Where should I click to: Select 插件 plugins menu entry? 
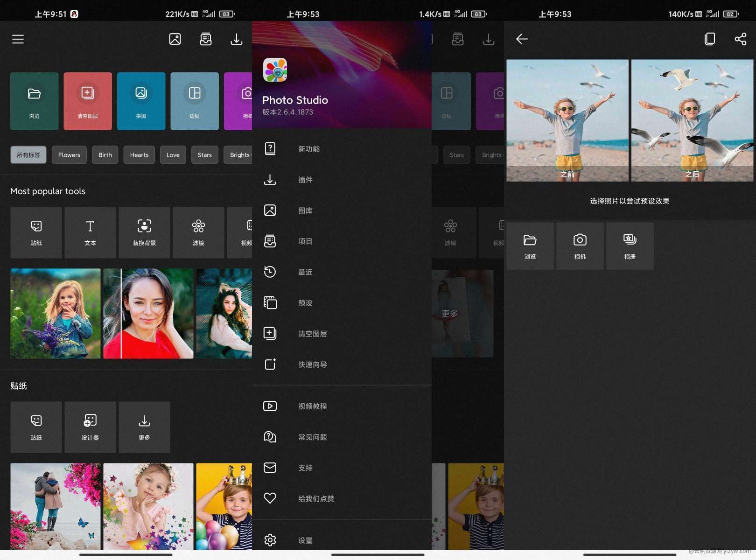305,180
